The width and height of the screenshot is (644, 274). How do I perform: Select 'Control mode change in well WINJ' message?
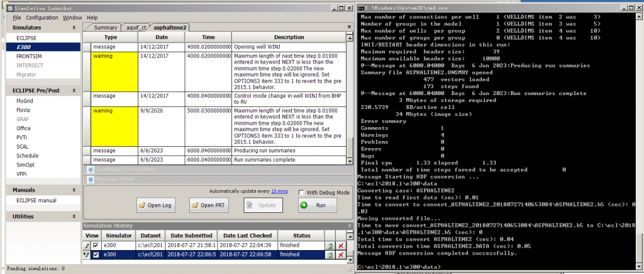[x=288, y=98]
